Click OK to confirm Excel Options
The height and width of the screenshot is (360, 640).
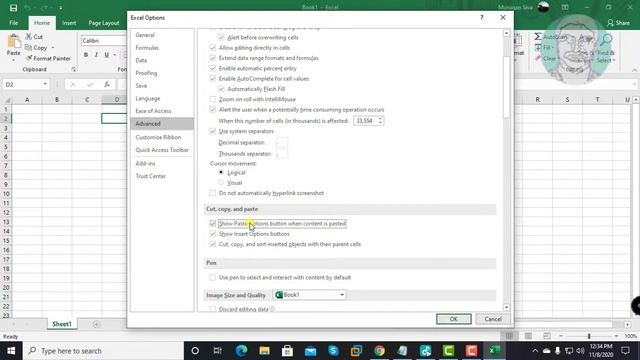pyautogui.click(x=453, y=319)
